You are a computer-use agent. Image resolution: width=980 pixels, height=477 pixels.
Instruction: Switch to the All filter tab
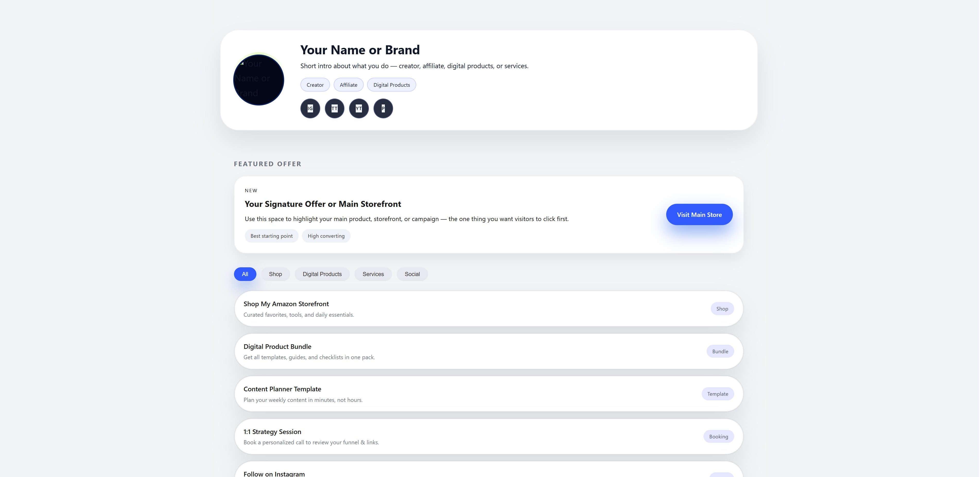(245, 274)
